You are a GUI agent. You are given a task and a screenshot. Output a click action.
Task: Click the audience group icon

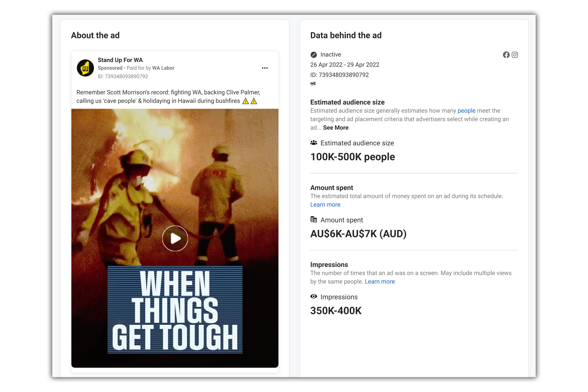[x=314, y=143]
